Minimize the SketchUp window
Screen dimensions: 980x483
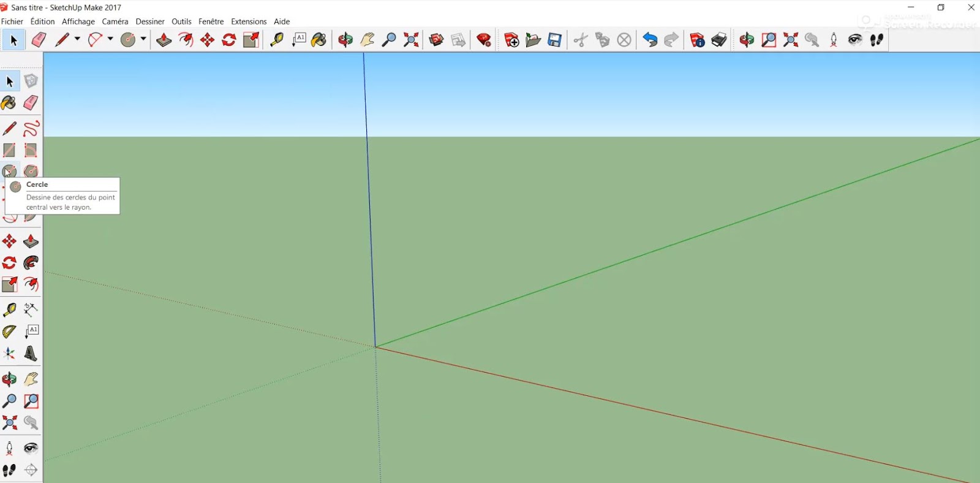[911, 7]
